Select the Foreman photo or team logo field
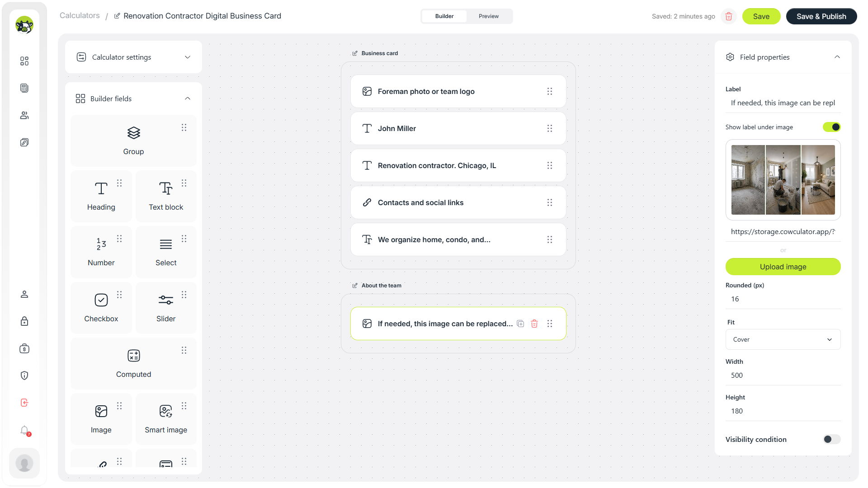The width and height of the screenshot is (868, 488). click(458, 91)
